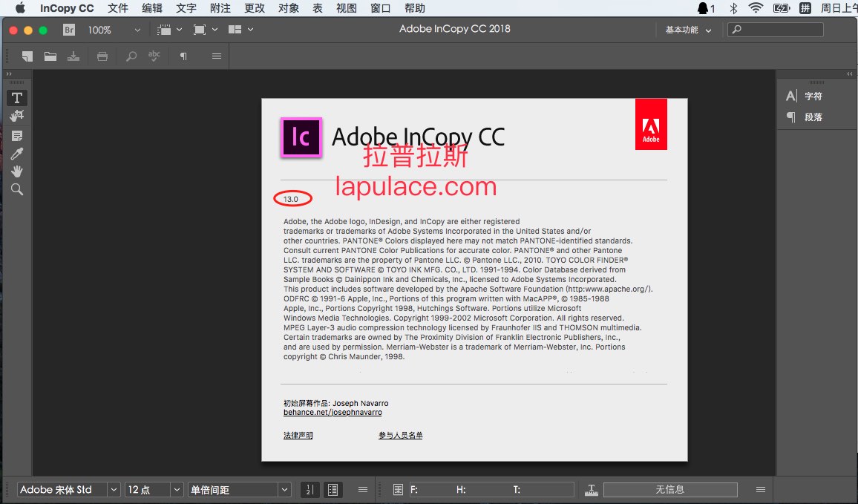This screenshot has width=858, height=504.
Task: Open the zoom level dropdown arrow
Action: (x=137, y=30)
